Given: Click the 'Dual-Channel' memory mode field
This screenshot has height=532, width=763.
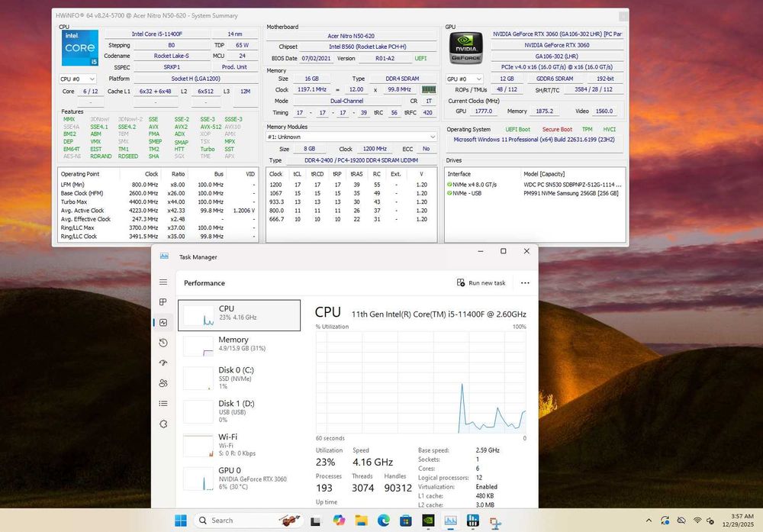Looking at the screenshot, I should [x=346, y=101].
